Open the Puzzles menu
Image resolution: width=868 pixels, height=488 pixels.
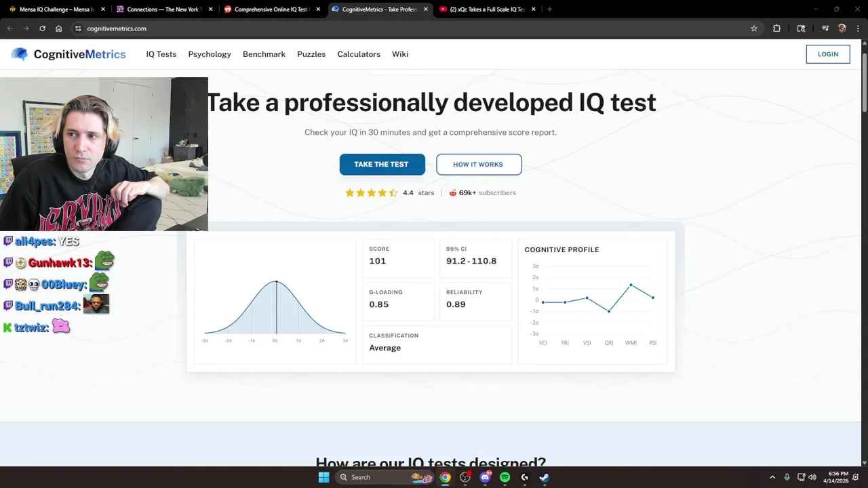tap(311, 54)
